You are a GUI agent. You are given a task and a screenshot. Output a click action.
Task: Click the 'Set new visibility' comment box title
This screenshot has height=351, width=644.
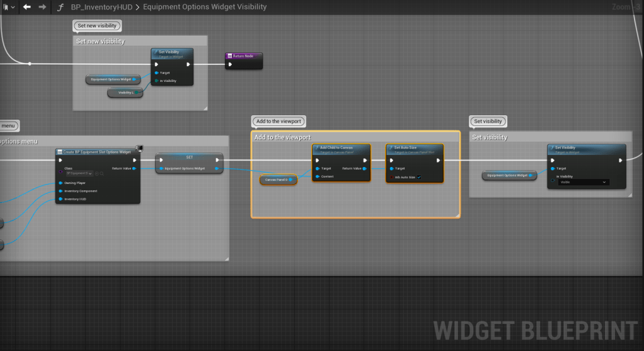point(100,41)
